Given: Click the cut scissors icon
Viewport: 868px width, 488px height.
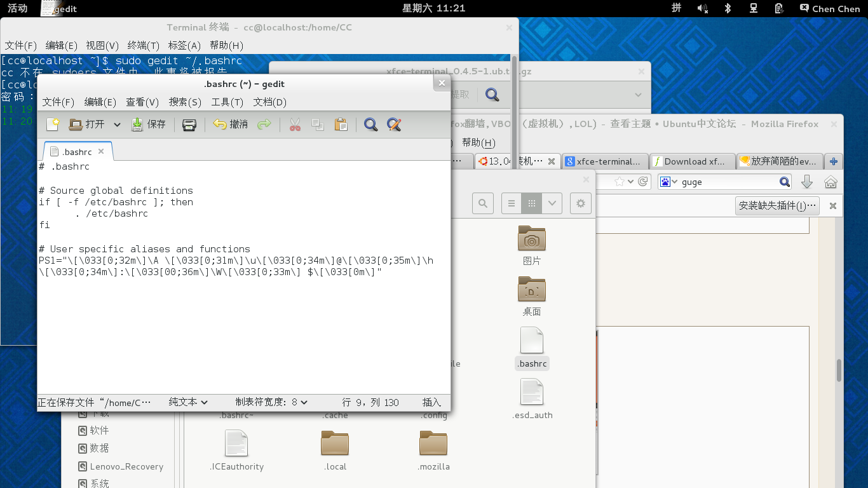Looking at the screenshot, I should click(x=295, y=125).
